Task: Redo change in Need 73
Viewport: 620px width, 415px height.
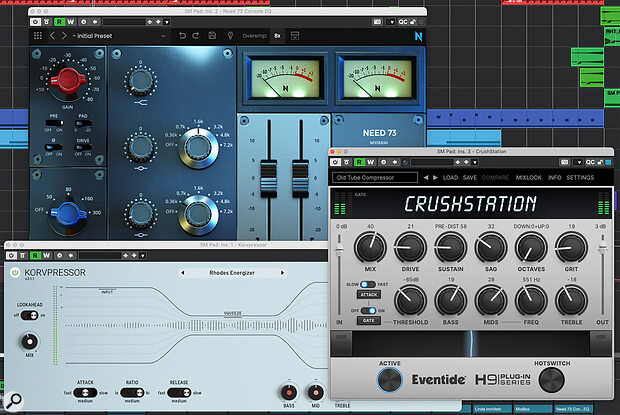Action: pyautogui.click(x=196, y=36)
